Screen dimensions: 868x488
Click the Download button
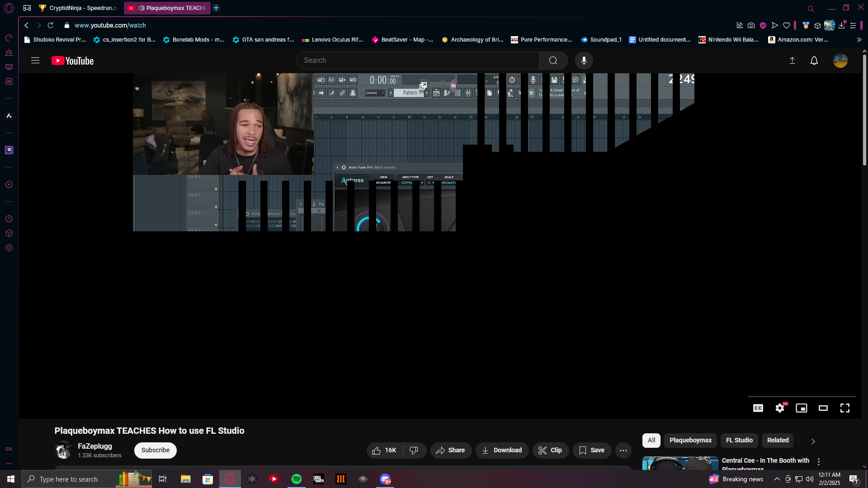(x=502, y=450)
